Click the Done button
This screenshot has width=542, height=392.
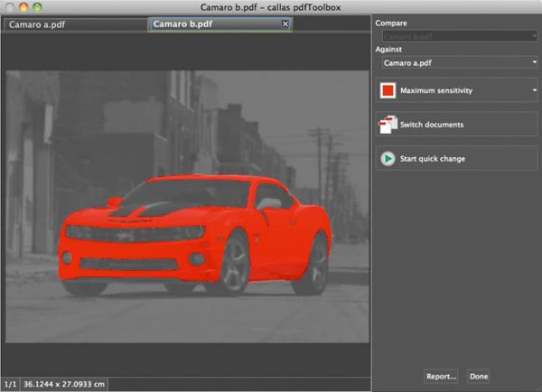[479, 377]
